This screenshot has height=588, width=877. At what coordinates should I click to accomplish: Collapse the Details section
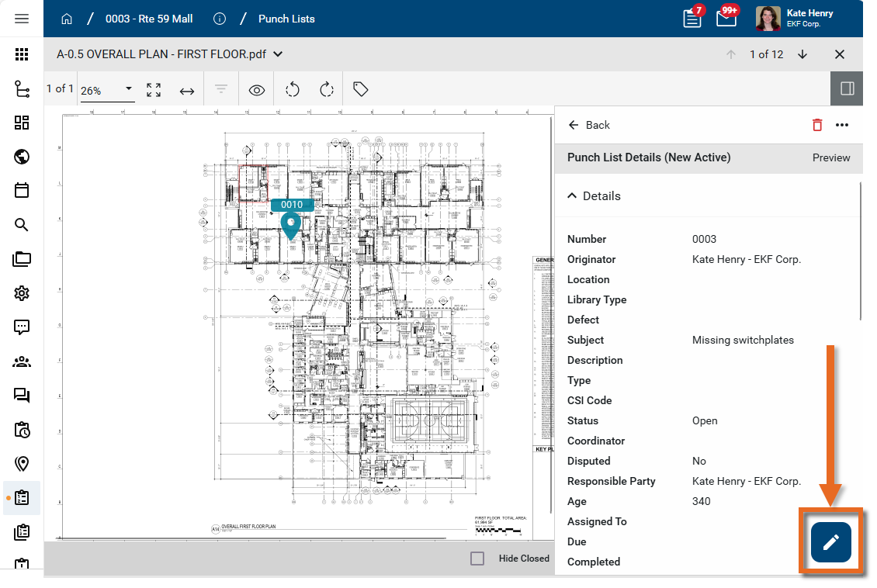(x=573, y=196)
